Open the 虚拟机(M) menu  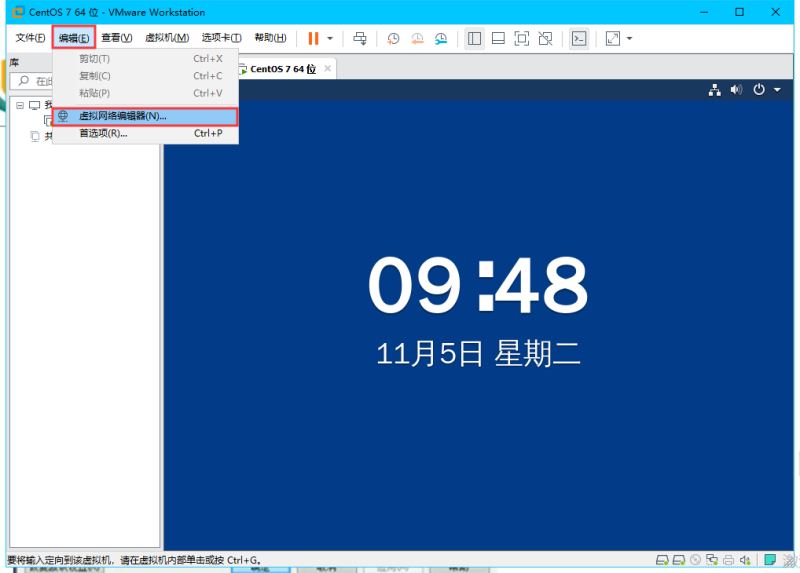tap(167, 38)
